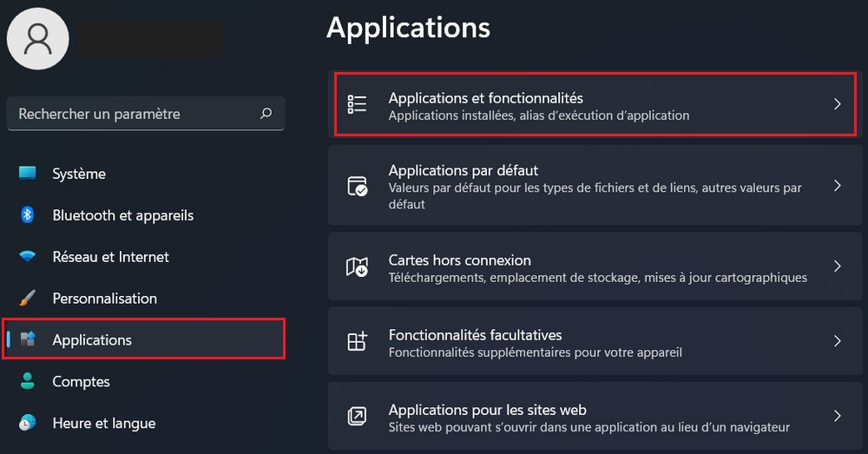Click the search magnifier icon
The width and height of the screenshot is (868, 454).
pyautogui.click(x=266, y=114)
